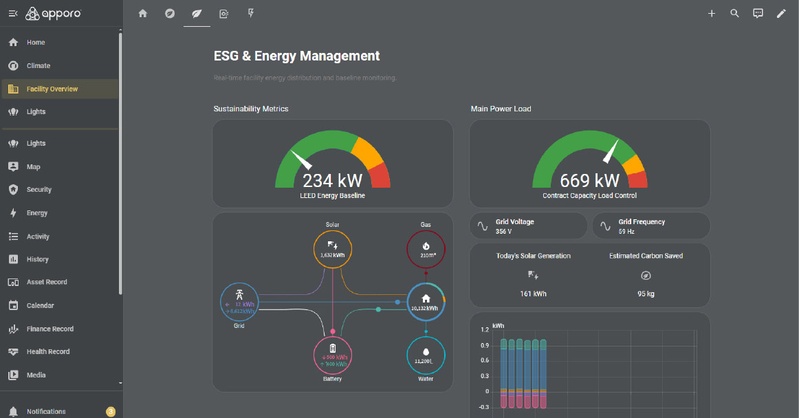
Task: Open the Grid Voltage entity card
Action: point(528,226)
